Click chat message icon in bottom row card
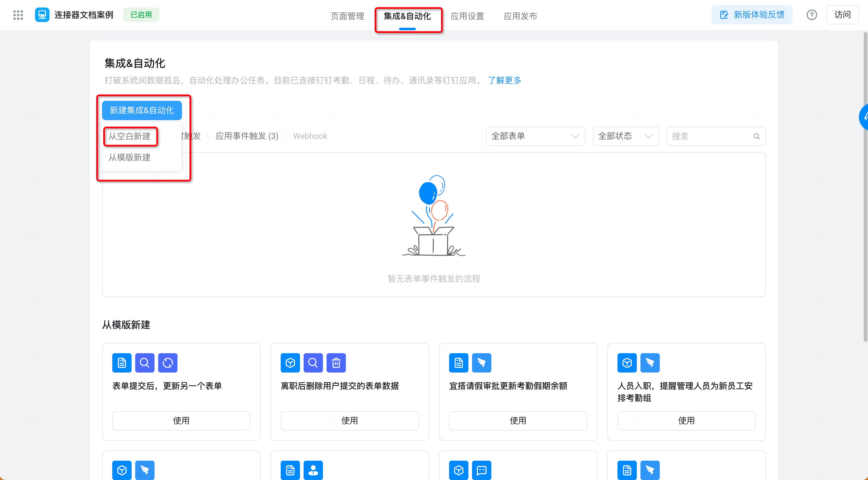This screenshot has width=868, height=480. tap(482, 470)
